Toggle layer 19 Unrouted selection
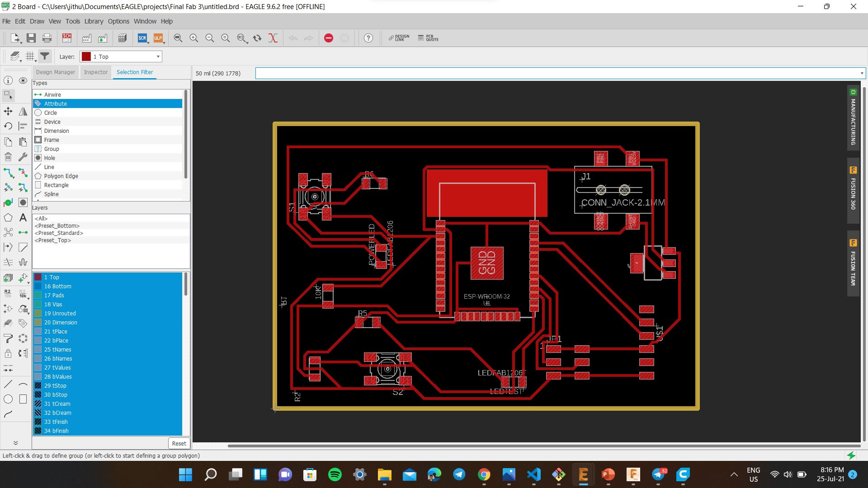Viewport: 868px width, 488px height. tap(107, 313)
